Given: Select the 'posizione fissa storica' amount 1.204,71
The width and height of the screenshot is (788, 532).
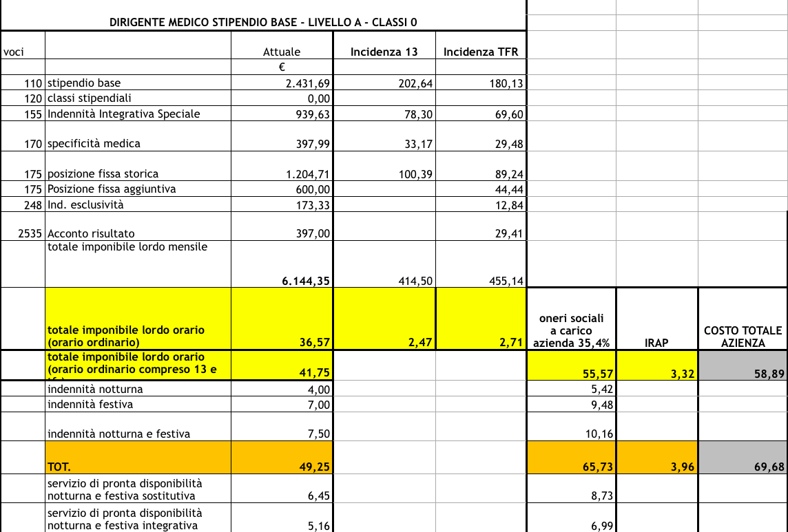Looking at the screenshot, I should 282,173.
